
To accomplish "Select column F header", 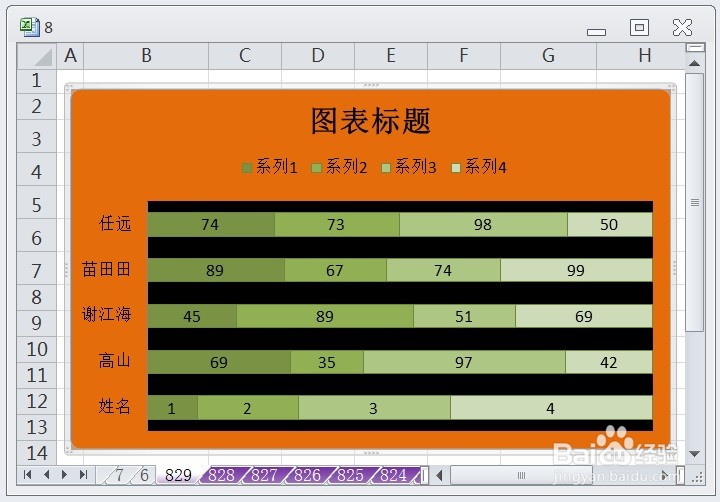I will point(464,56).
